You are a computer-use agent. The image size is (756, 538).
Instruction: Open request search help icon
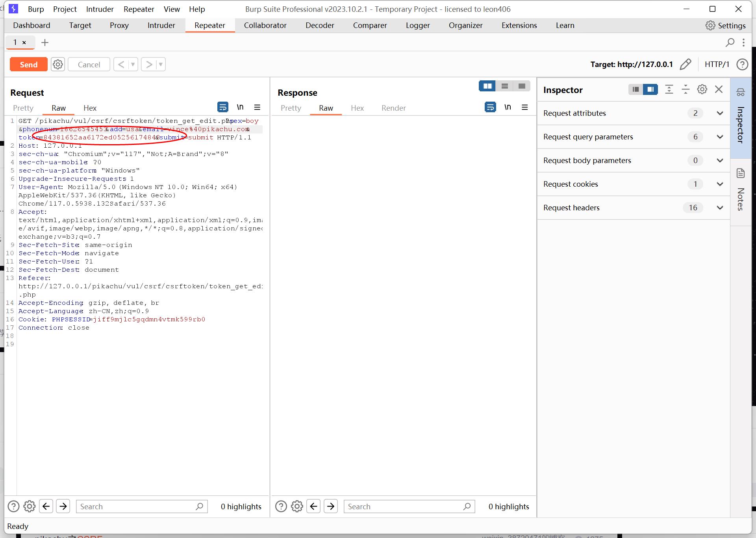pyautogui.click(x=13, y=506)
